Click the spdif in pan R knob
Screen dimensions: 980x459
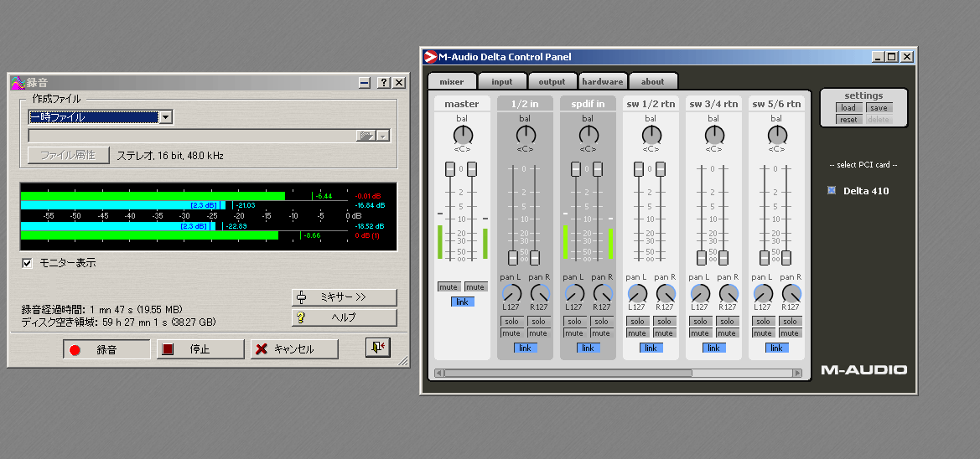(x=603, y=293)
